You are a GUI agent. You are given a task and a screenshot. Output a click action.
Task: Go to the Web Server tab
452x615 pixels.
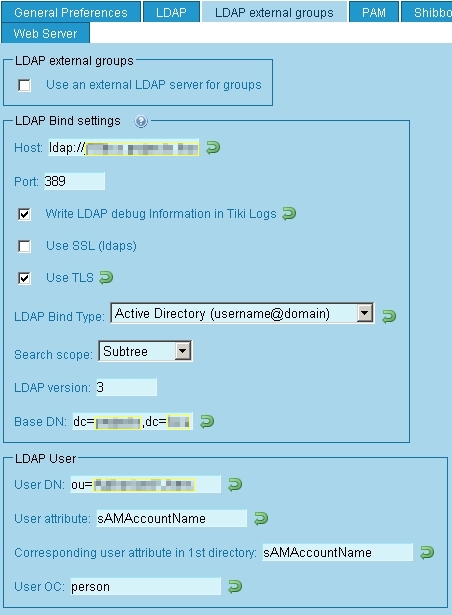[x=46, y=33]
